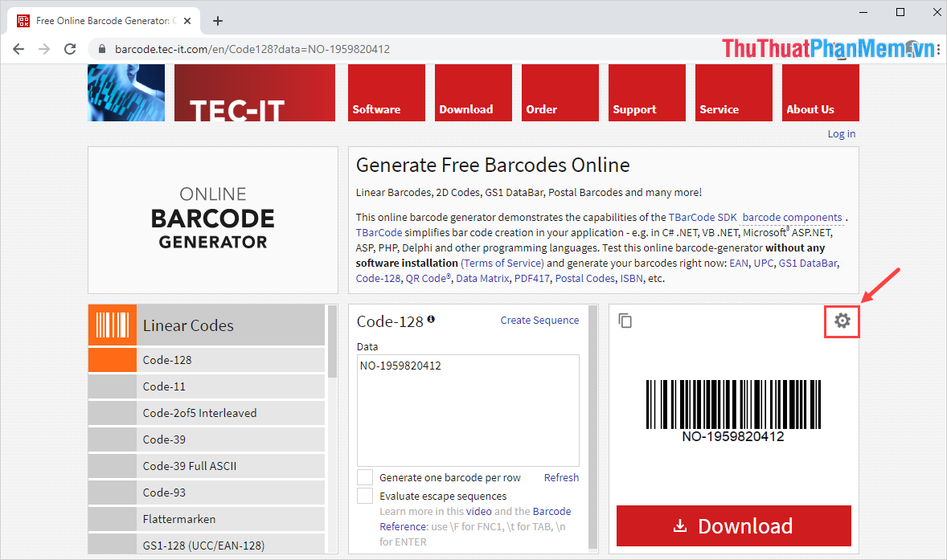This screenshot has width=947, height=560.
Task: Click the red Download button
Action: tap(733, 526)
